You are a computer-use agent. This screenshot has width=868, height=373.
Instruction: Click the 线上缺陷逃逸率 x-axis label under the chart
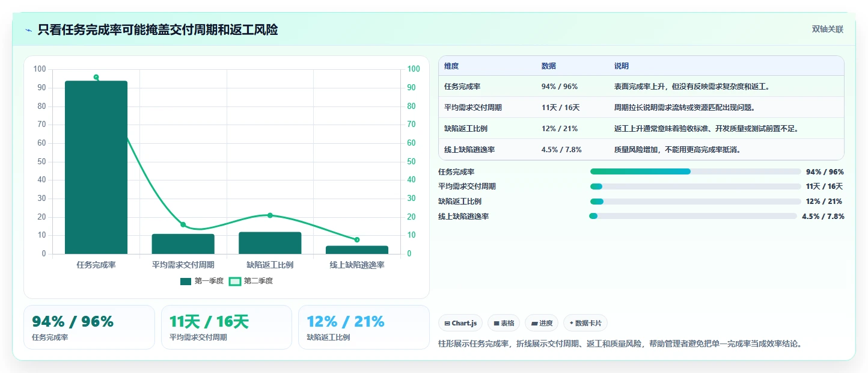pyautogui.click(x=357, y=265)
